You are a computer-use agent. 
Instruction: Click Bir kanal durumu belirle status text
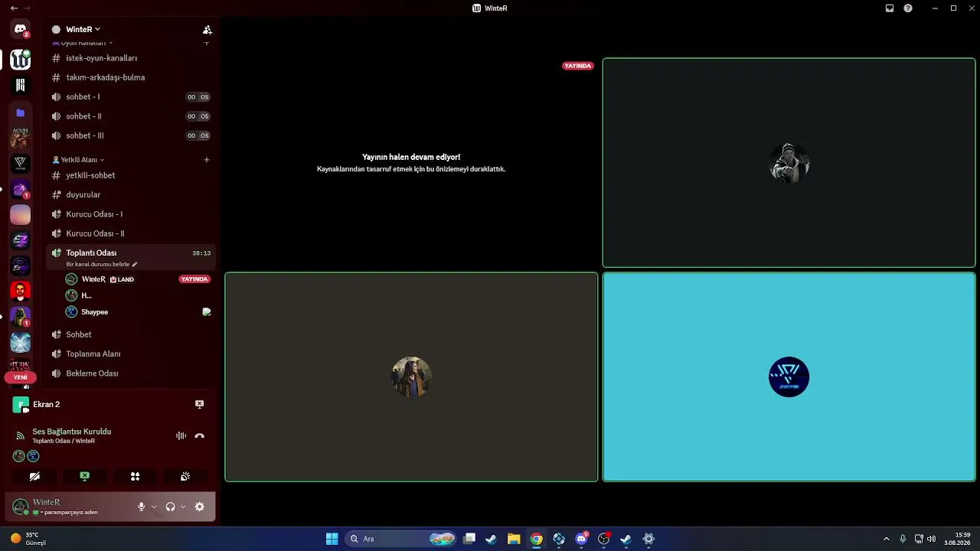point(98,264)
